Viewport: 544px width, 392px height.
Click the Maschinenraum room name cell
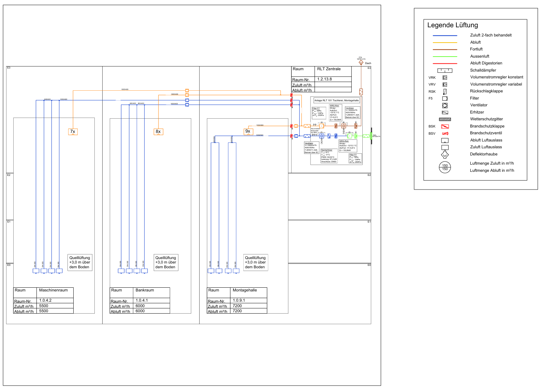[x=55, y=290]
